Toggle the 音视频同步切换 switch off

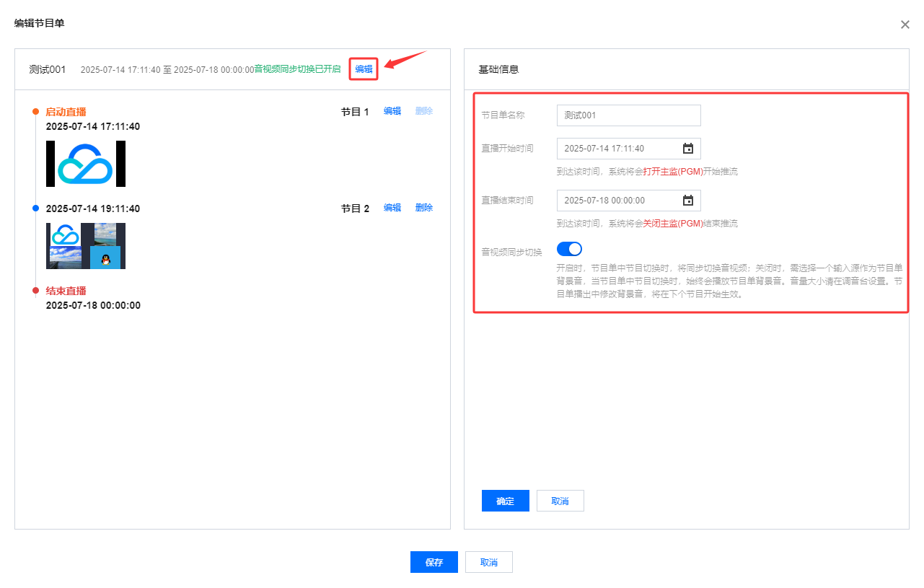tap(569, 249)
